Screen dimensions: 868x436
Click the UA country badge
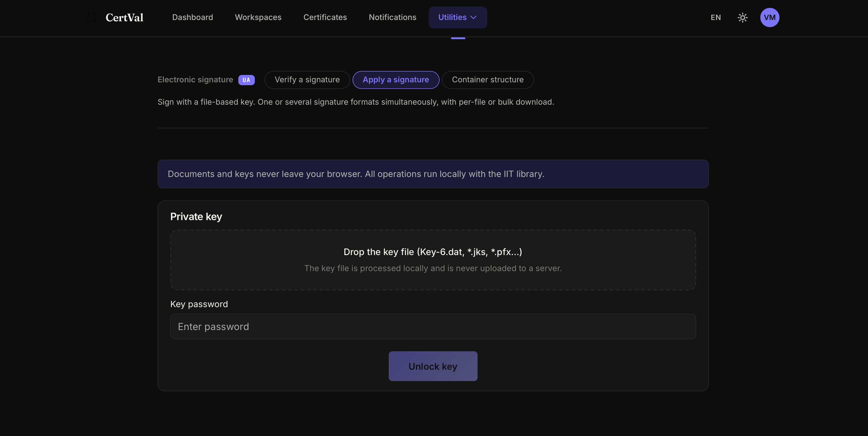pyautogui.click(x=246, y=80)
